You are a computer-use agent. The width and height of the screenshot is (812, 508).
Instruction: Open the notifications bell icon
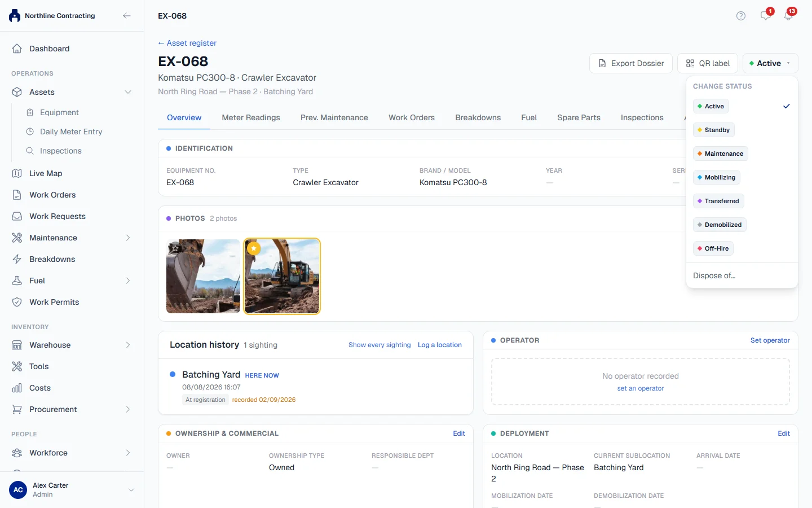(788, 16)
